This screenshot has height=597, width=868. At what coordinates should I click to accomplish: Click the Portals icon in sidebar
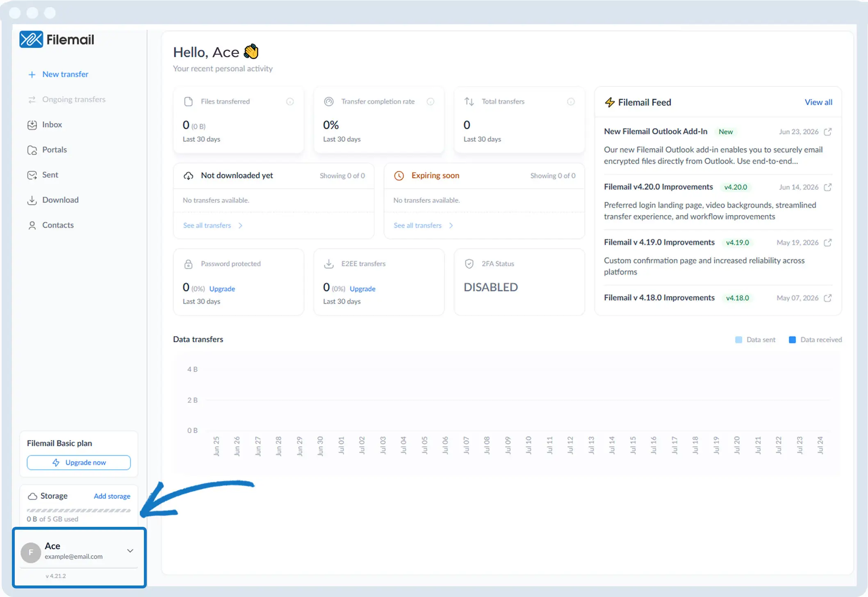coord(32,150)
